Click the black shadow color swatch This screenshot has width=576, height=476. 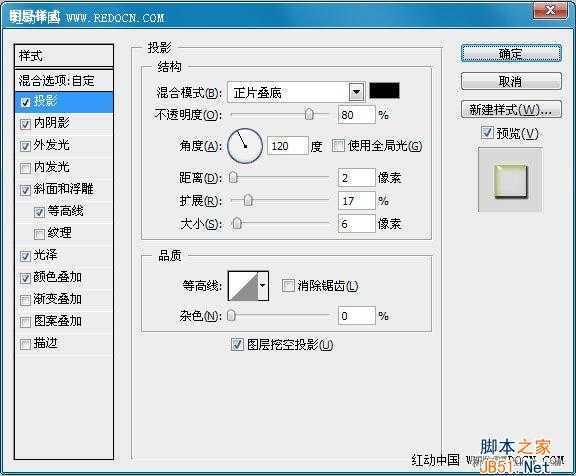point(384,91)
